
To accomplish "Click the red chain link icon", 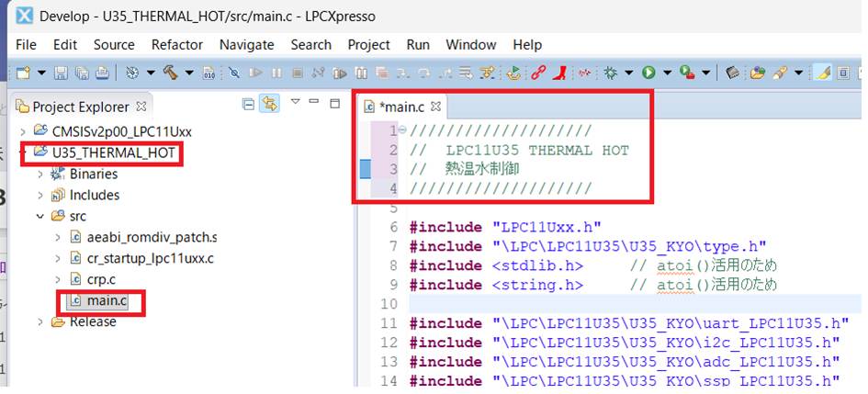I will [538, 73].
